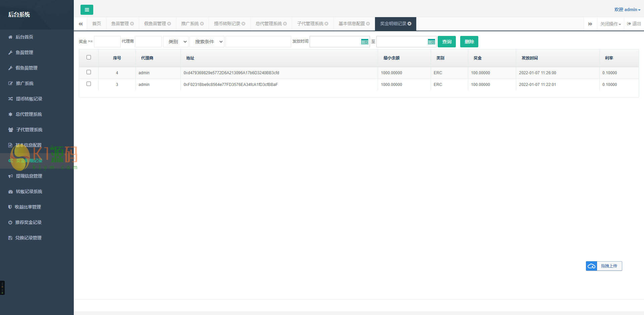Switch to the 首页 tab
Image resolution: width=644 pixels, height=315 pixels.
coord(97,24)
